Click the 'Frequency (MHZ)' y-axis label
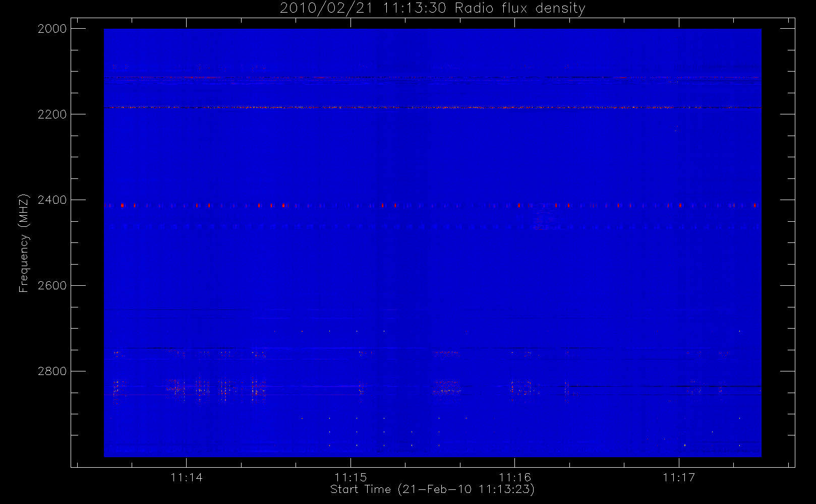The width and height of the screenshot is (816, 504). (x=24, y=243)
